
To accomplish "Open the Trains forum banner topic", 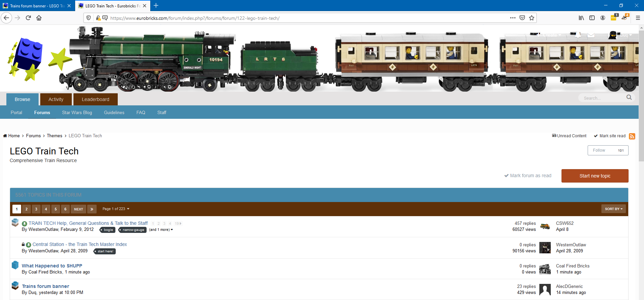I will coord(46,286).
